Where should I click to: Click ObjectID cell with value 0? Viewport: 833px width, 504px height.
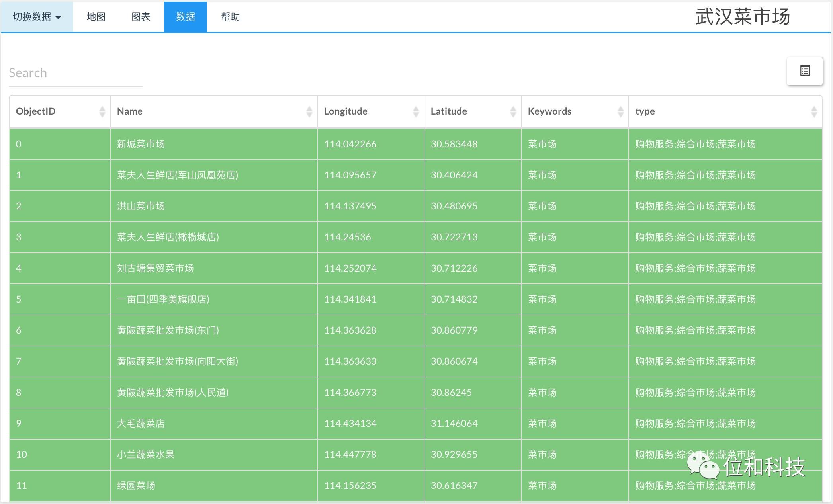tap(60, 144)
